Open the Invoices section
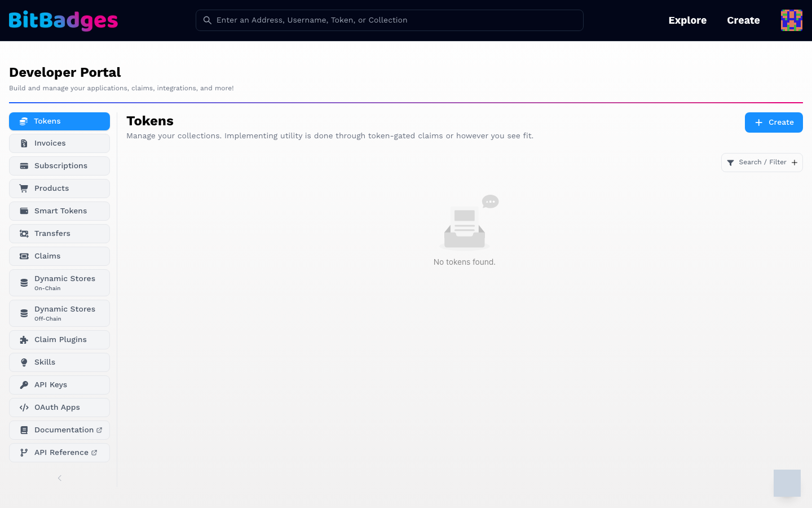 [x=59, y=143]
